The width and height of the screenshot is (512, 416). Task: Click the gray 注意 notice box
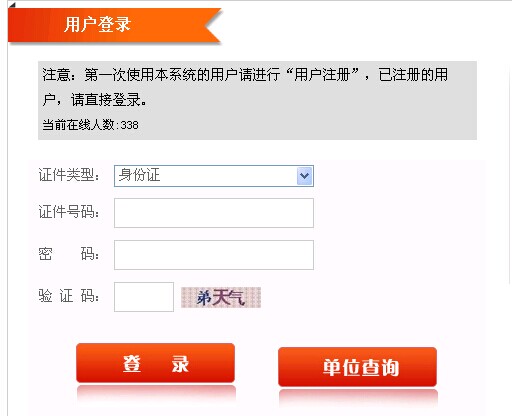point(257,100)
